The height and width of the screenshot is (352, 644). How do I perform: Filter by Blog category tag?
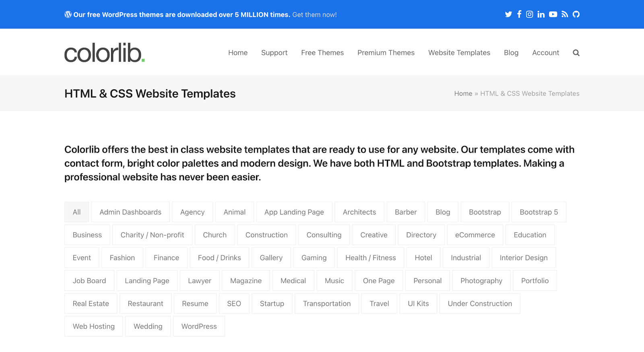coord(443,212)
